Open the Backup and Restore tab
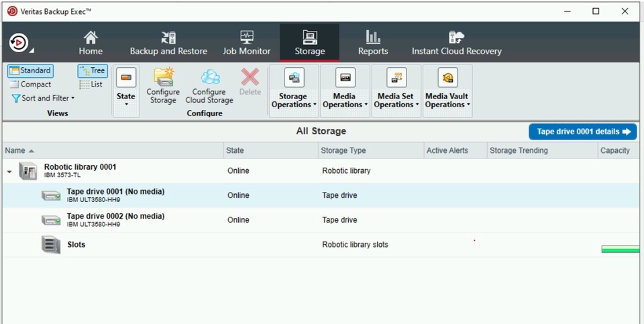 (x=168, y=43)
